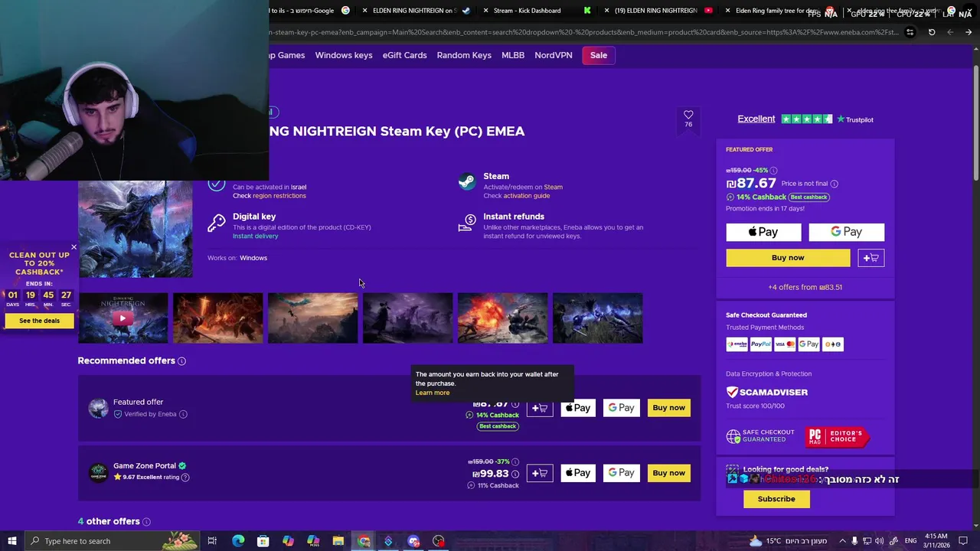980x551 pixels.
Task: Show info for crossed-out 159.00 featured price
Action: click(x=773, y=171)
